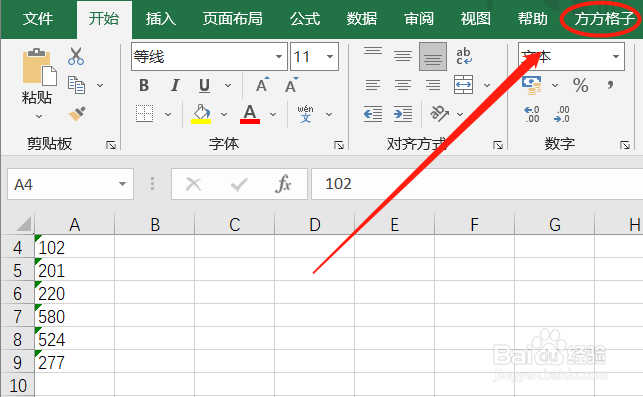Open 文件 menu tab
The image size is (643, 397).
(x=38, y=19)
